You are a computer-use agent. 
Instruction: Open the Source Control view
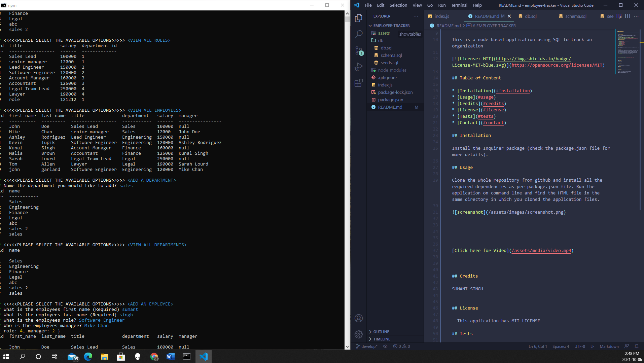click(x=359, y=50)
